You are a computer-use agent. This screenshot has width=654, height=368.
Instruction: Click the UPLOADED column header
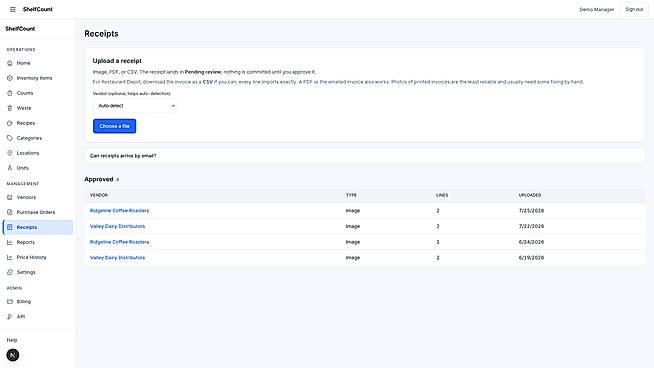click(x=530, y=195)
